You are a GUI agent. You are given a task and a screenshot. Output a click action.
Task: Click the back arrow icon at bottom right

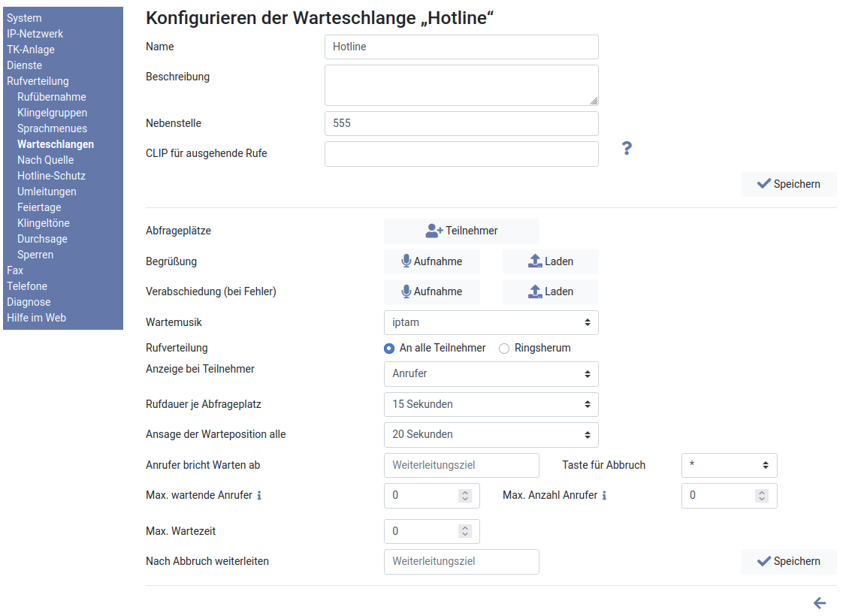pos(820,603)
